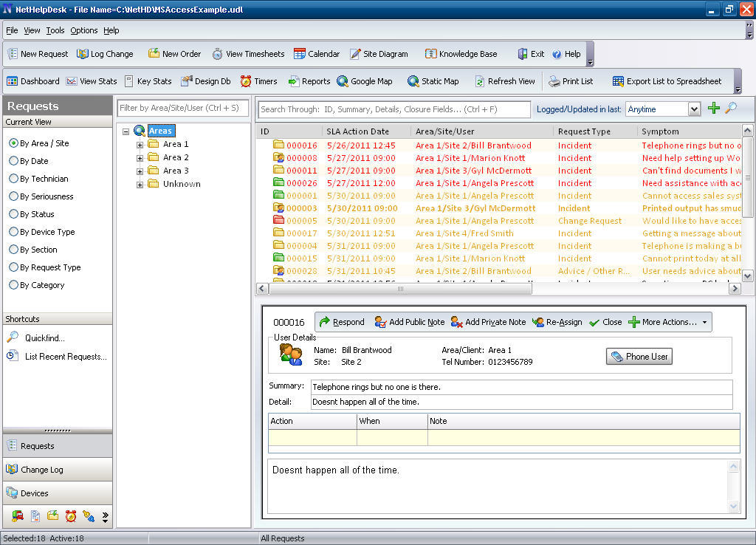Click Respond for request 000016
Viewport: 756px width, 545px height.
click(x=342, y=322)
